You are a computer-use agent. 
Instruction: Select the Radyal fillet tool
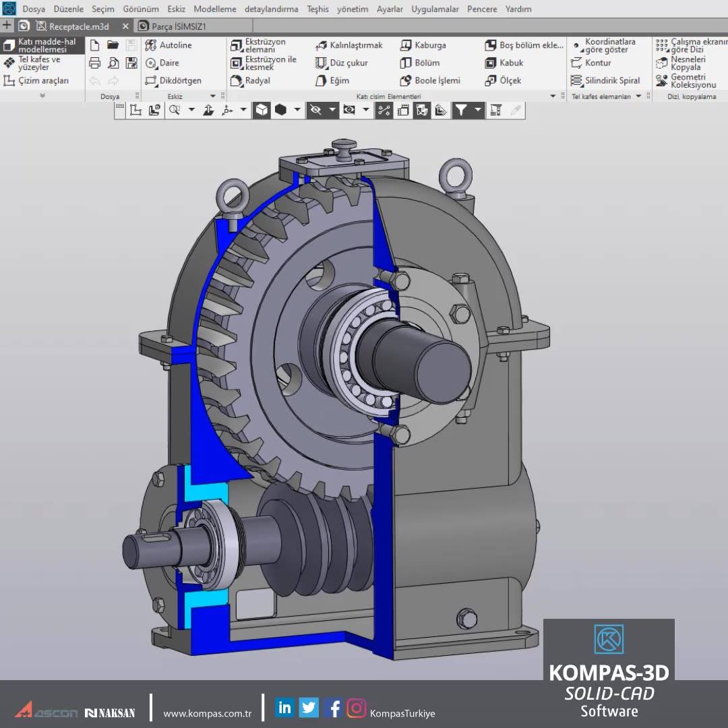coord(250,80)
